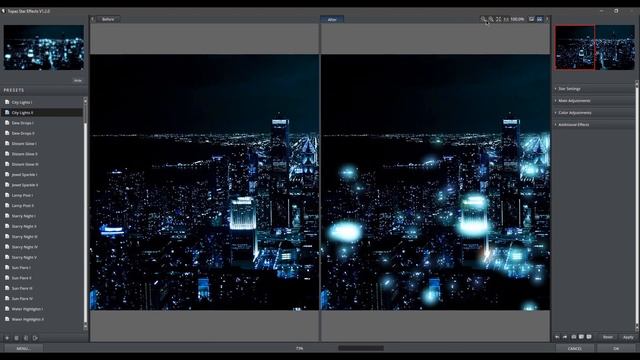Expand the Star Settings section
The height and width of the screenshot is (360, 640).
click(594, 89)
